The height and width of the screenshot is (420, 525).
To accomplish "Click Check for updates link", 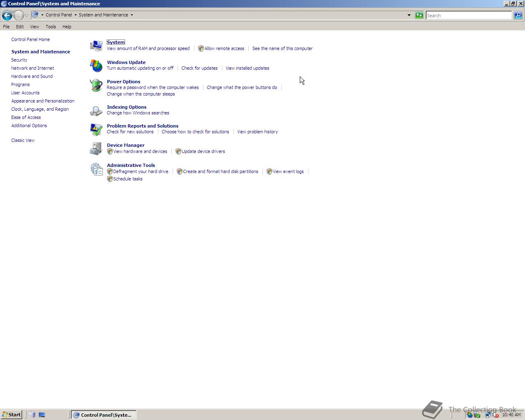I will pyautogui.click(x=199, y=68).
